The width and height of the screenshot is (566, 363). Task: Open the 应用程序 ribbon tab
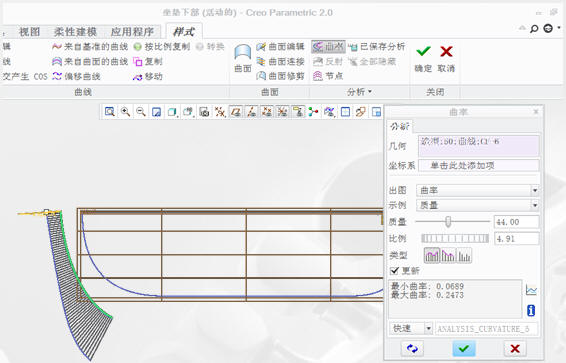click(x=132, y=32)
